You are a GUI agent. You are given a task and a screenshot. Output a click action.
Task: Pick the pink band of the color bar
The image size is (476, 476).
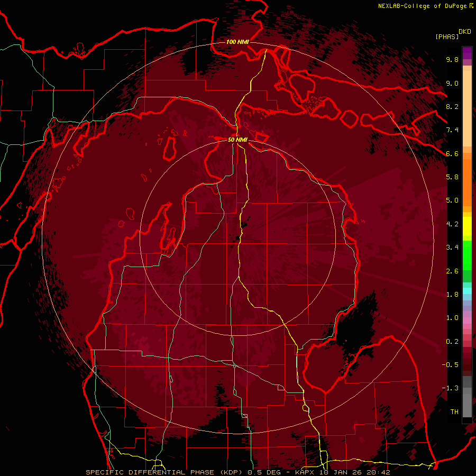467,321
